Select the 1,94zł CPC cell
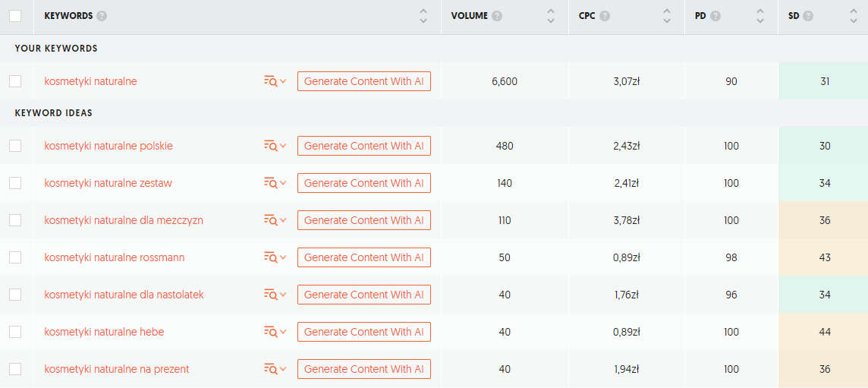This screenshot has height=388, width=868. [x=627, y=369]
